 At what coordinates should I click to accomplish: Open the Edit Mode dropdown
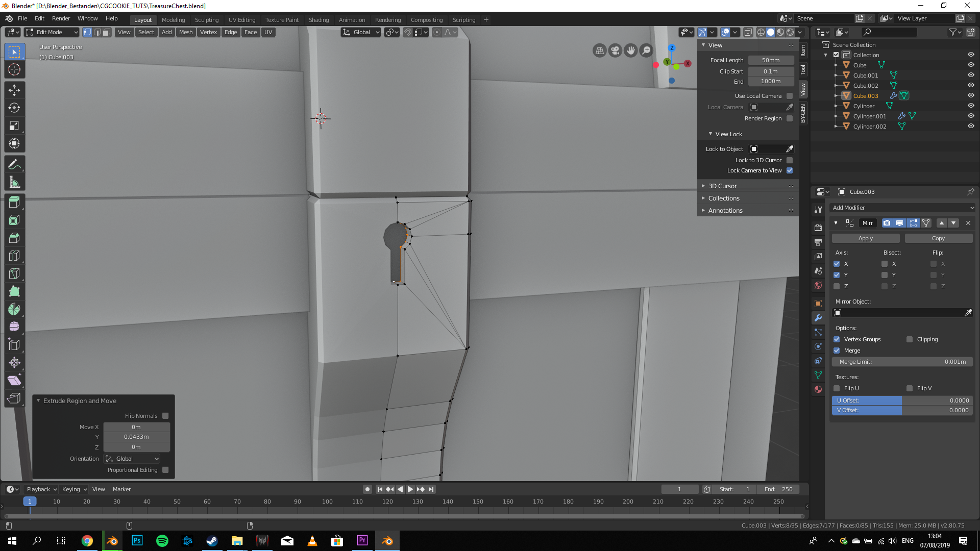[x=51, y=32]
